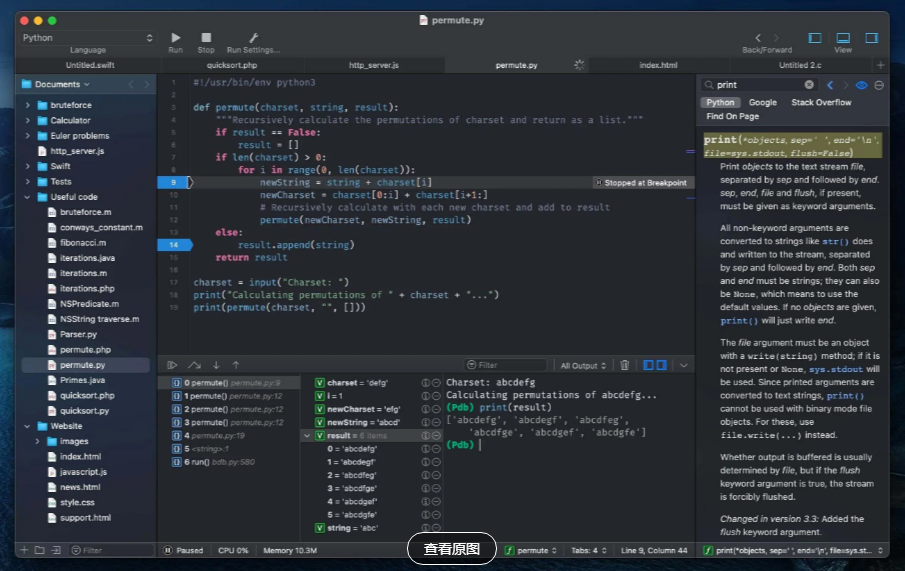Step into with the down arrow
This screenshot has width=905, height=571.
click(x=216, y=365)
